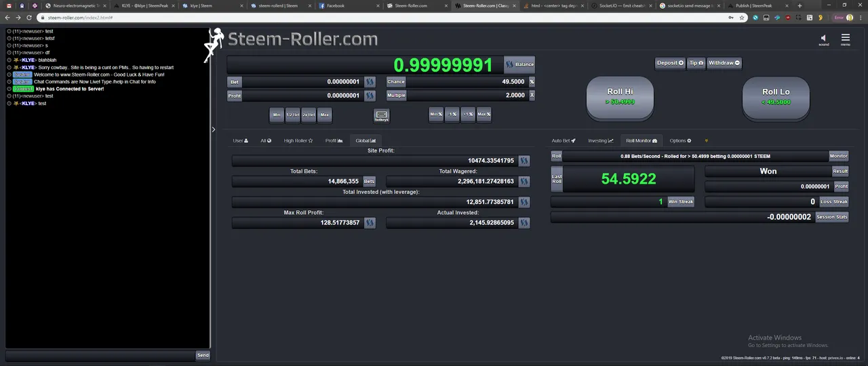The image size is (868, 366).
Task: Double the bet with 2x Bet button
Action: pyautogui.click(x=309, y=115)
